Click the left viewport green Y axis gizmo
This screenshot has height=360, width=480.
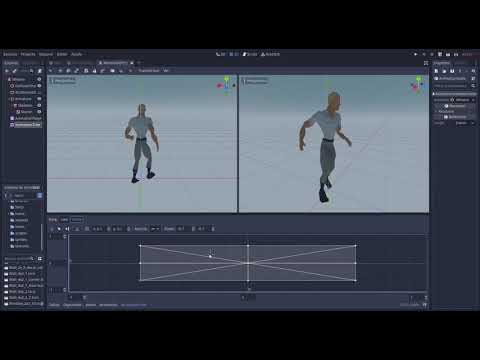click(x=227, y=79)
